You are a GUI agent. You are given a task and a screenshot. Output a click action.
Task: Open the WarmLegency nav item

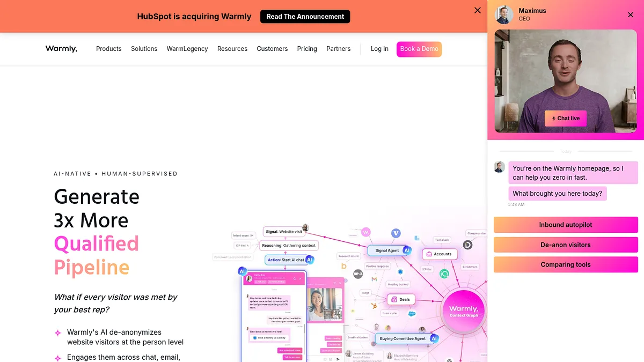pyautogui.click(x=187, y=49)
